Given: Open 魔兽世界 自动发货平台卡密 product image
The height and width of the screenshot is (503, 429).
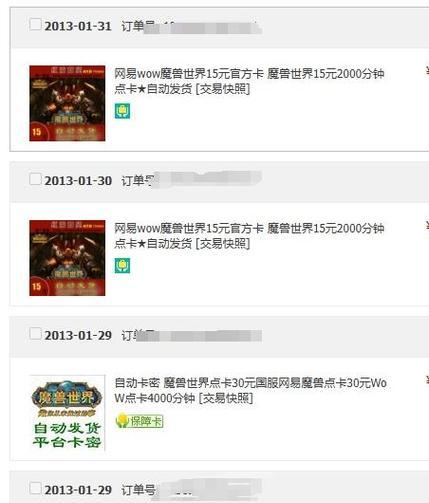Looking at the screenshot, I should (67, 413).
